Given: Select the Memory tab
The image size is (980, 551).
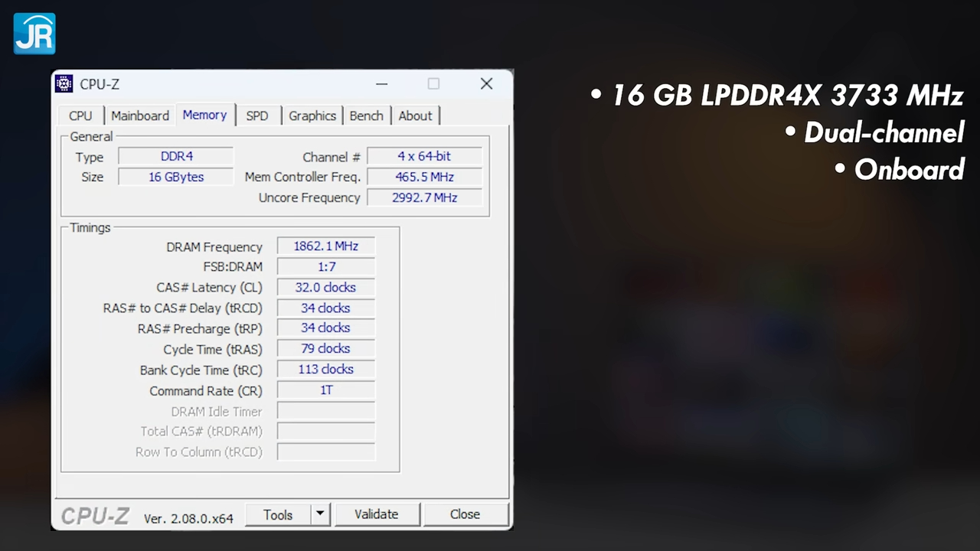Looking at the screenshot, I should (x=204, y=115).
